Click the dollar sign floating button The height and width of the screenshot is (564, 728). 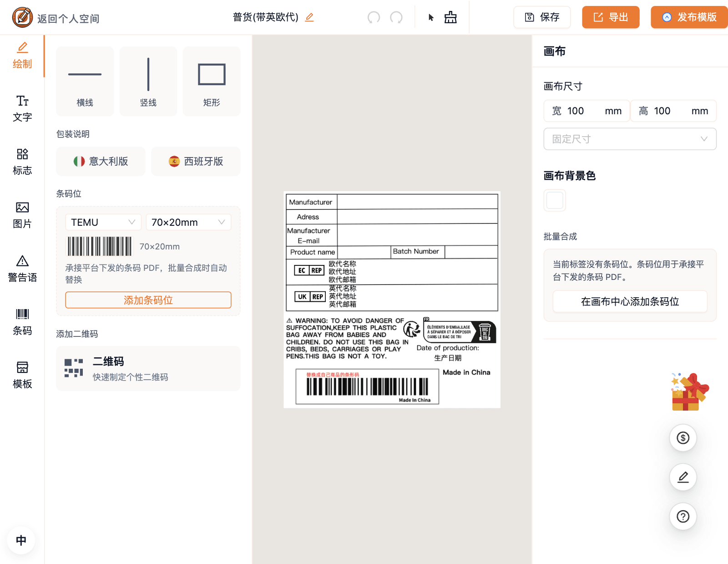pyautogui.click(x=683, y=438)
